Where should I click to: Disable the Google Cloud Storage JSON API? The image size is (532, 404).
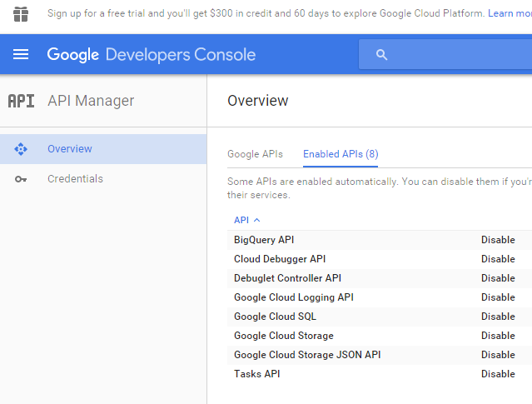point(498,355)
